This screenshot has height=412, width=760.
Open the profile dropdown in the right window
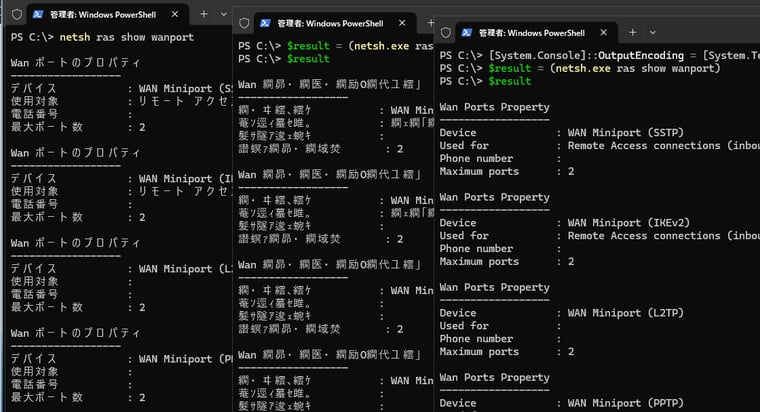click(x=652, y=32)
